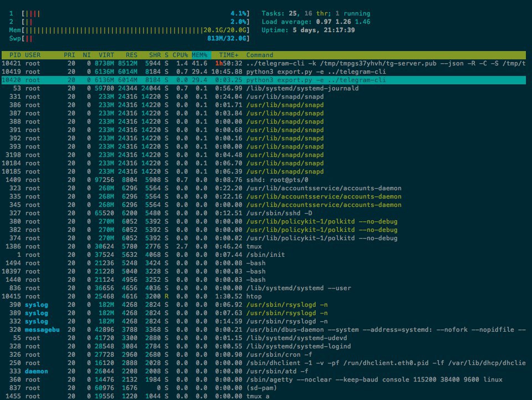This screenshot has height=400, width=532.
Task: Select the /usr/sbin/cron -f process row
Action: coord(264,354)
